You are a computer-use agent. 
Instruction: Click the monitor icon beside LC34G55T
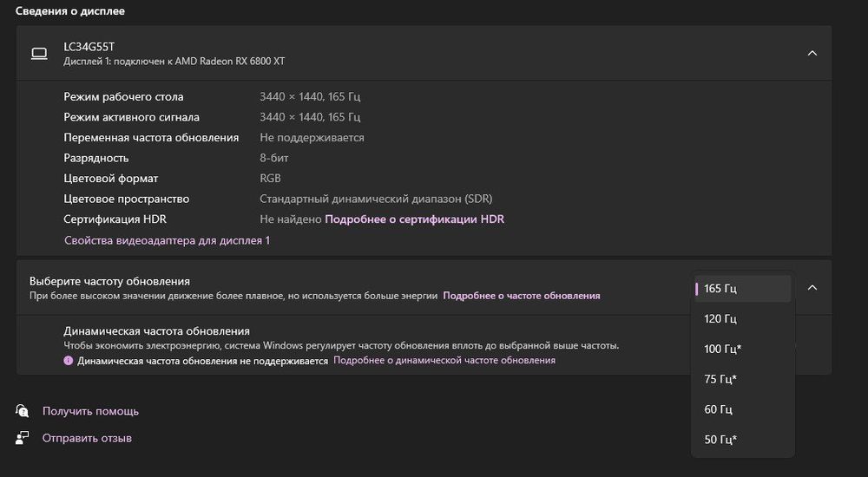click(39, 54)
